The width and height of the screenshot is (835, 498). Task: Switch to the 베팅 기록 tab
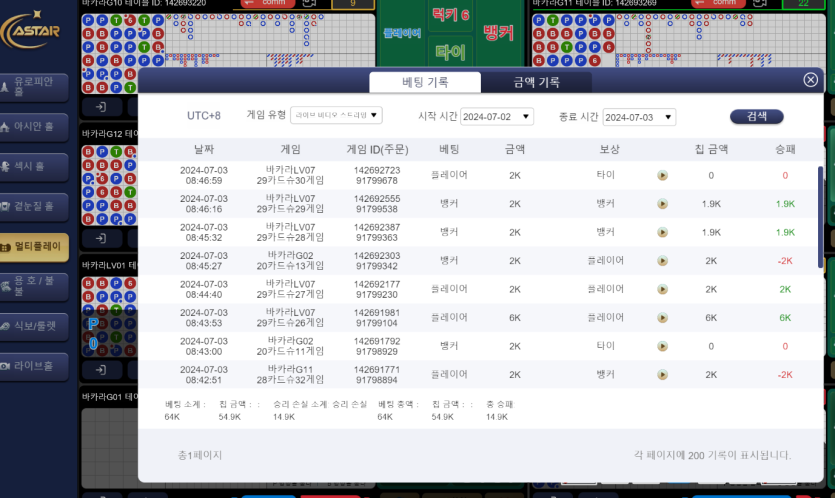point(425,82)
